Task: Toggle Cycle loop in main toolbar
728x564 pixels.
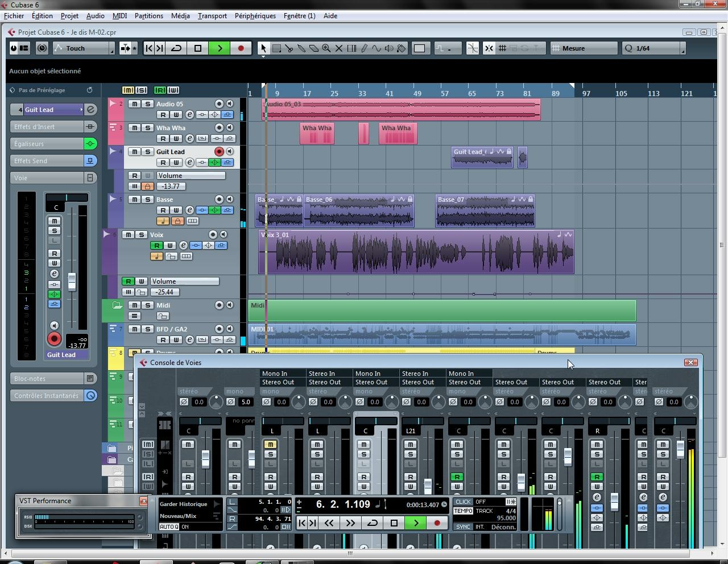Action: pyautogui.click(x=176, y=48)
